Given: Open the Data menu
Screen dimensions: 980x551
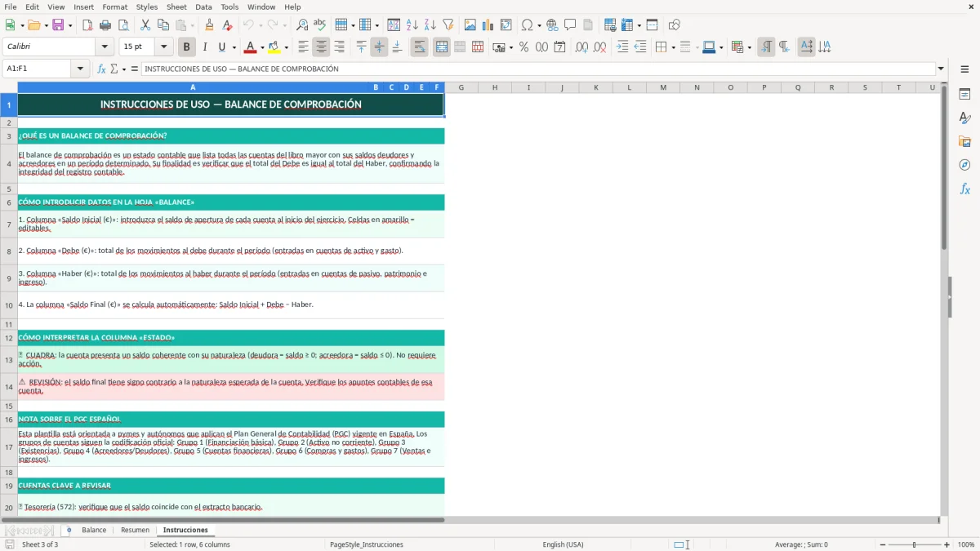Looking at the screenshot, I should point(203,7).
